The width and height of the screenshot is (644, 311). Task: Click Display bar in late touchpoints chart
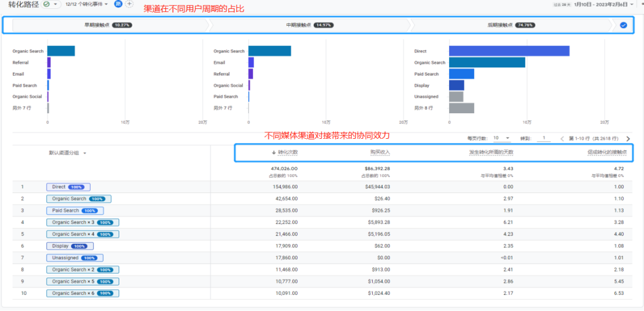point(456,85)
